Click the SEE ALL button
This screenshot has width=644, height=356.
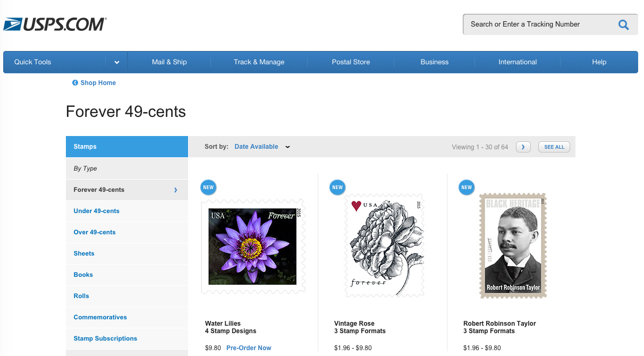(554, 147)
